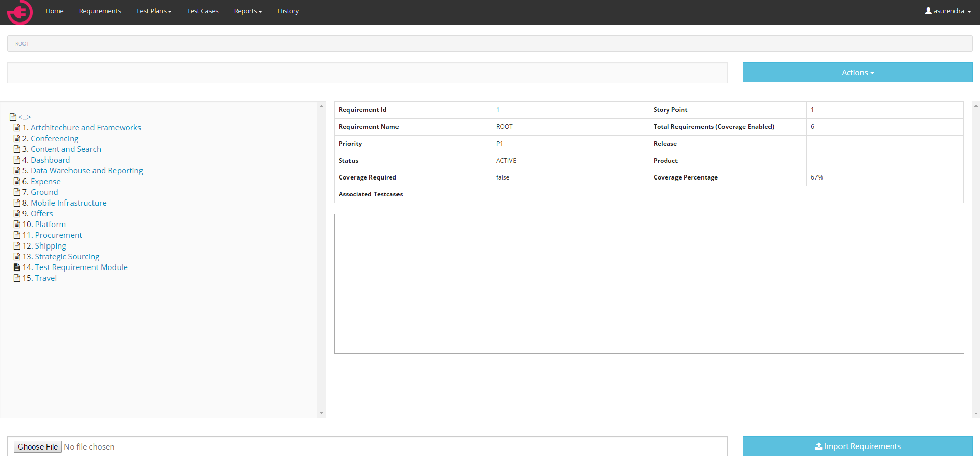Image resolution: width=980 pixels, height=470 pixels.
Task: Select the Travel requirement
Action: coord(46,278)
